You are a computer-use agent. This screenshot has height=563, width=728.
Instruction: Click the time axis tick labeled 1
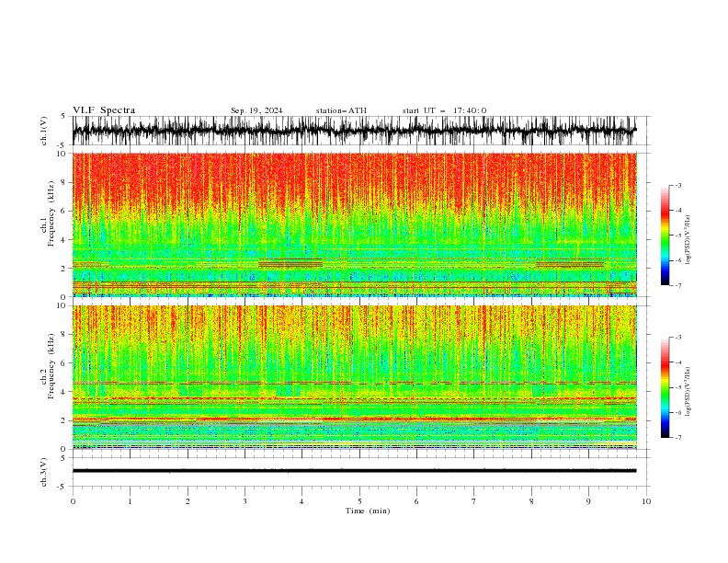tap(130, 501)
